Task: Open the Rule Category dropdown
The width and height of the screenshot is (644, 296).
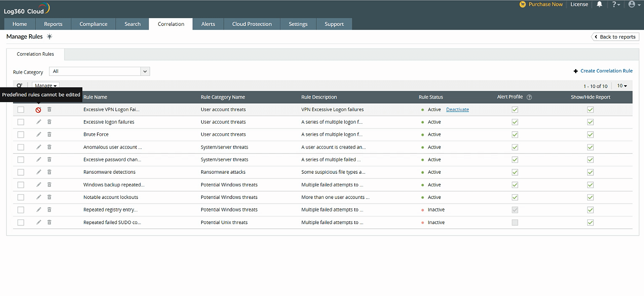Action: pos(100,71)
